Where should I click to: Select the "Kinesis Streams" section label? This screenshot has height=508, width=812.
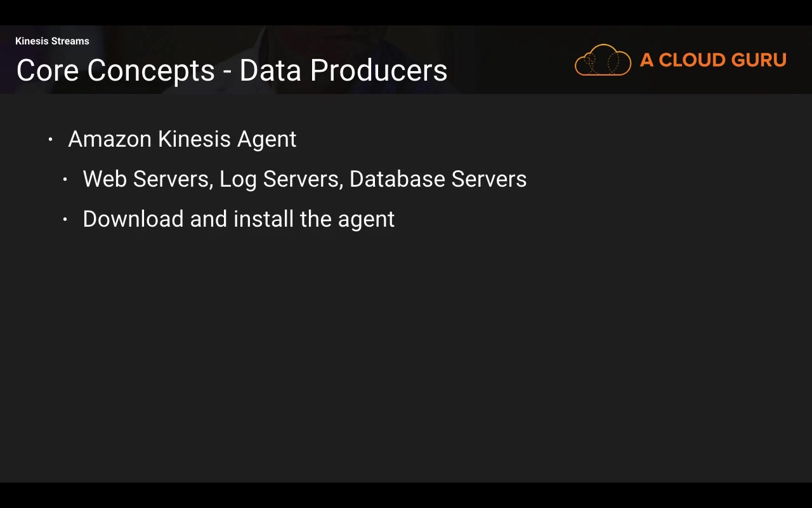pos(52,41)
